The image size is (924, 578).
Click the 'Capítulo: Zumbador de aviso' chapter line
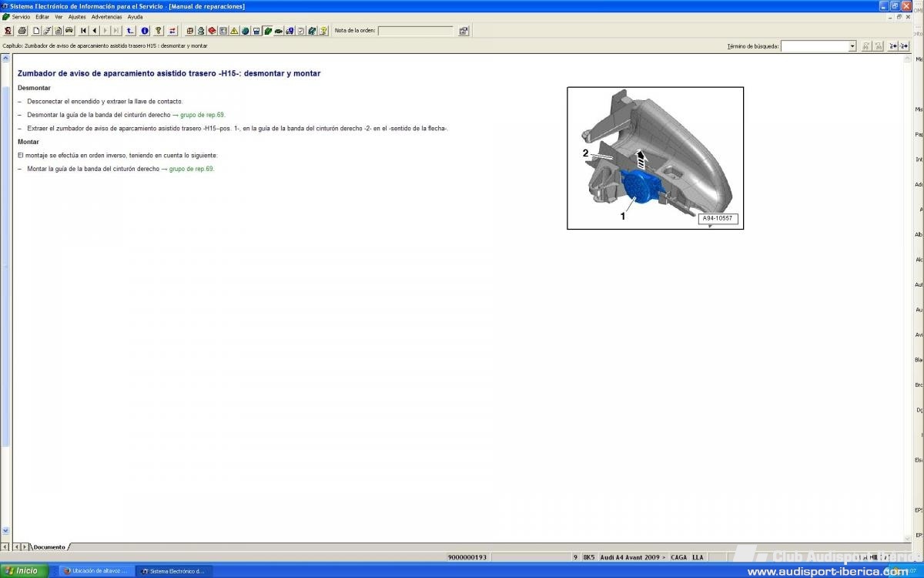(105, 46)
